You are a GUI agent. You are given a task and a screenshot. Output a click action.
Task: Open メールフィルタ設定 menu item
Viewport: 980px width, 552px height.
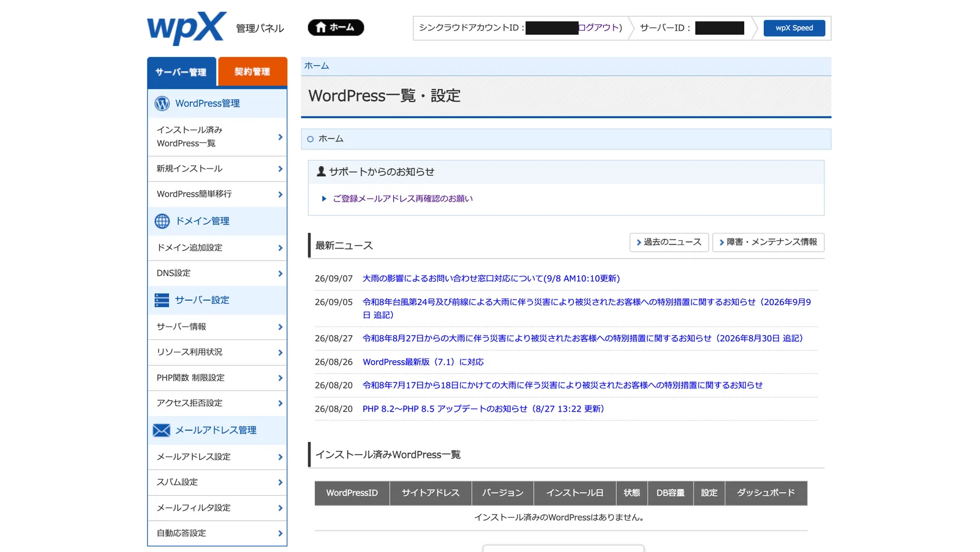point(217,508)
